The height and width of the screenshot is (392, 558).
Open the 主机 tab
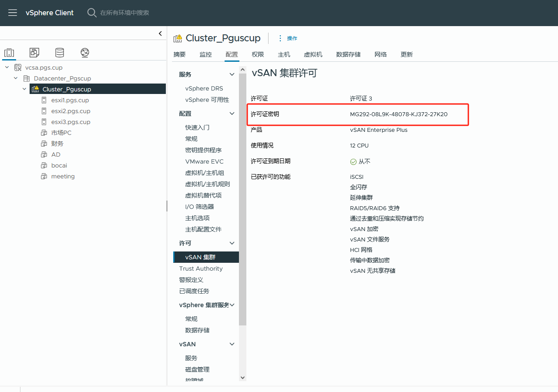[x=284, y=54]
